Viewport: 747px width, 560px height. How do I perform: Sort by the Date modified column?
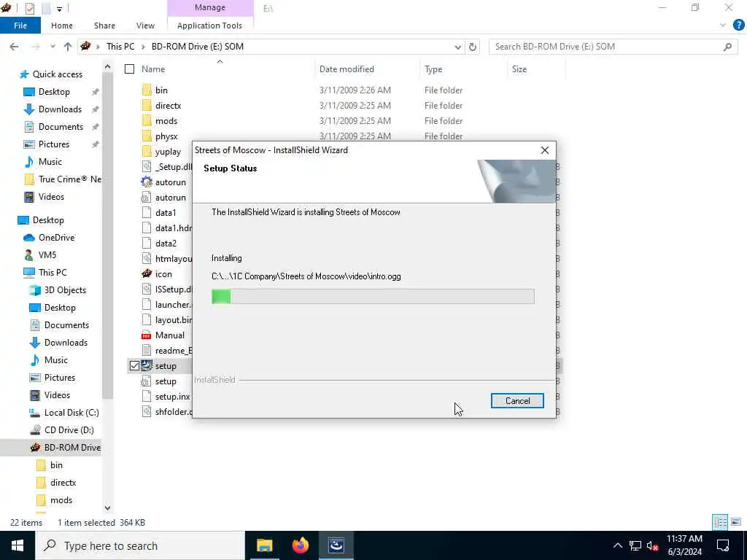(x=347, y=69)
